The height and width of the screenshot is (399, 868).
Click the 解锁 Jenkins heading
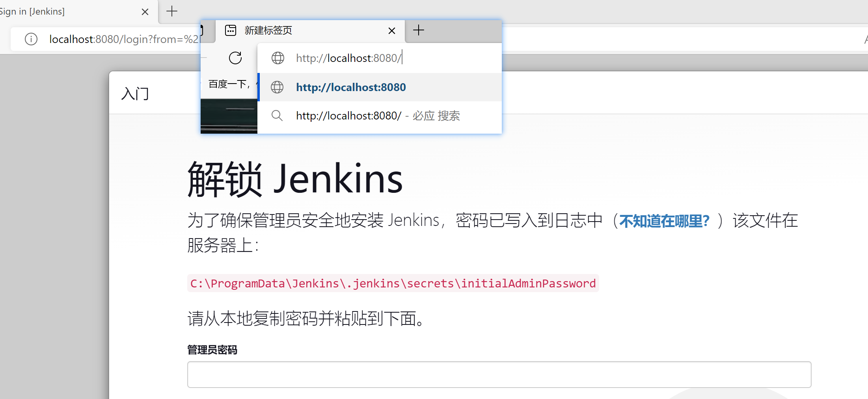pos(295,179)
